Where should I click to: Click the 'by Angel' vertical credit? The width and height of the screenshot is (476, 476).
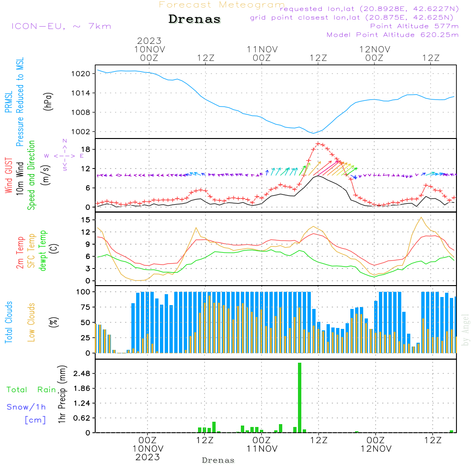(466, 330)
